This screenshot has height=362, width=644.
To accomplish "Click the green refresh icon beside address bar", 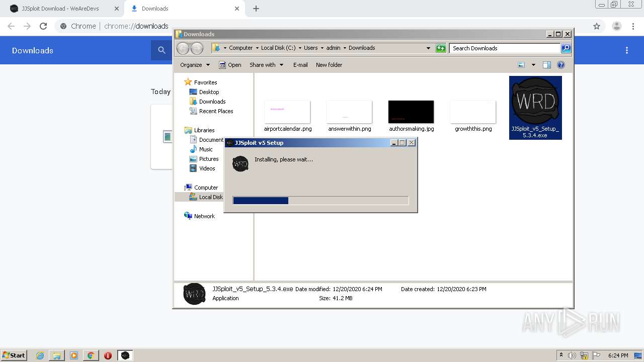I will click(441, 48).
